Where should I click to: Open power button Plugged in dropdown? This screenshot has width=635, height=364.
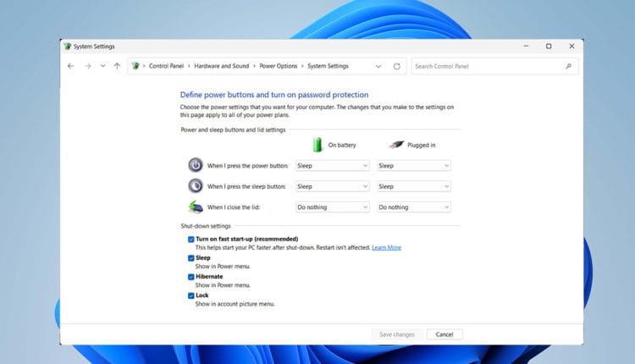click(x=414, y=166)
